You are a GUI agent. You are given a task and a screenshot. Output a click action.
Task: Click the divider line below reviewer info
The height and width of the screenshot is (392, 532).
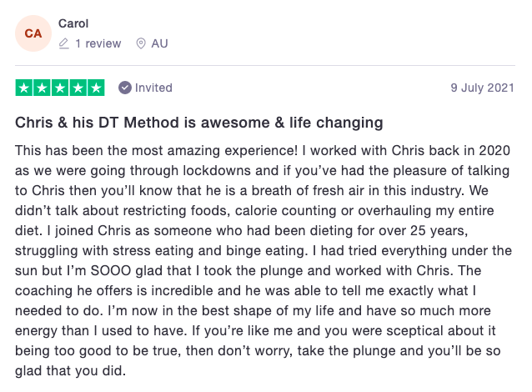click(265, 65)
